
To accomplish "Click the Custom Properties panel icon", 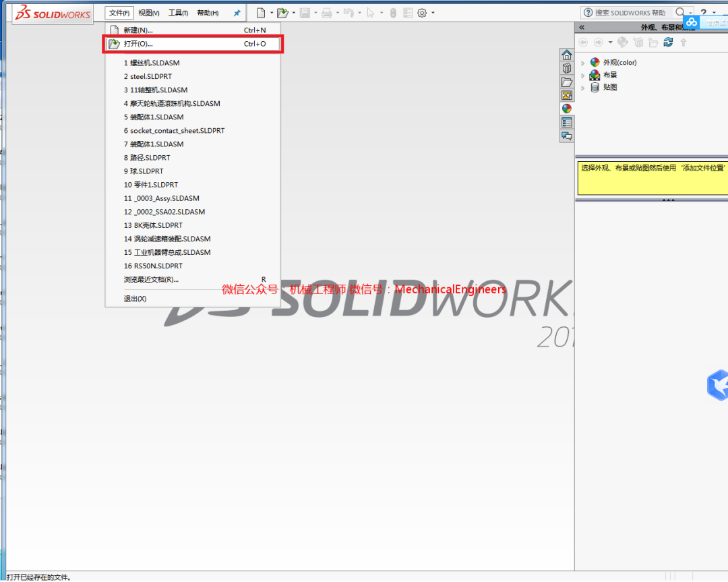I will (566, 122).
